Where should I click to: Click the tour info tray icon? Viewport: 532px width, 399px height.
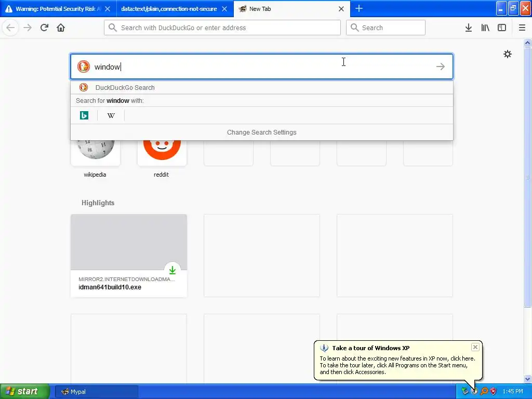point(474,391)
